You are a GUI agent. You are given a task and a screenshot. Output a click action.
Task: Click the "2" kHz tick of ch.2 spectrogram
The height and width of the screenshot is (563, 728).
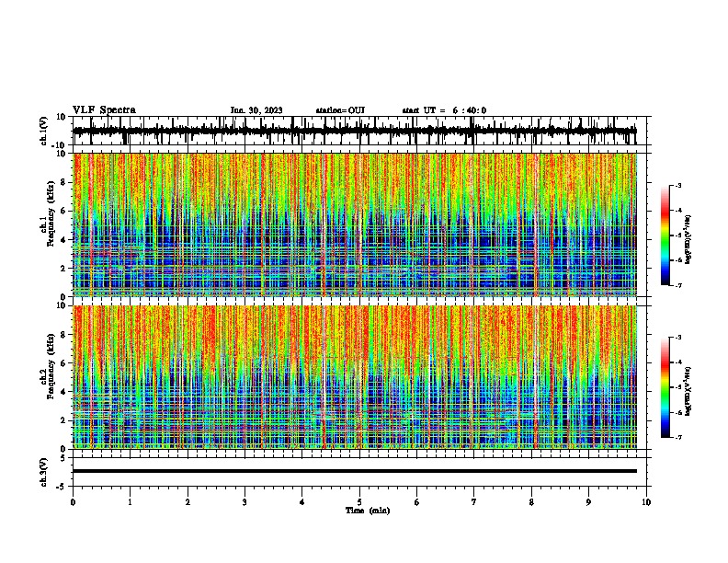[x=64, y=420]
